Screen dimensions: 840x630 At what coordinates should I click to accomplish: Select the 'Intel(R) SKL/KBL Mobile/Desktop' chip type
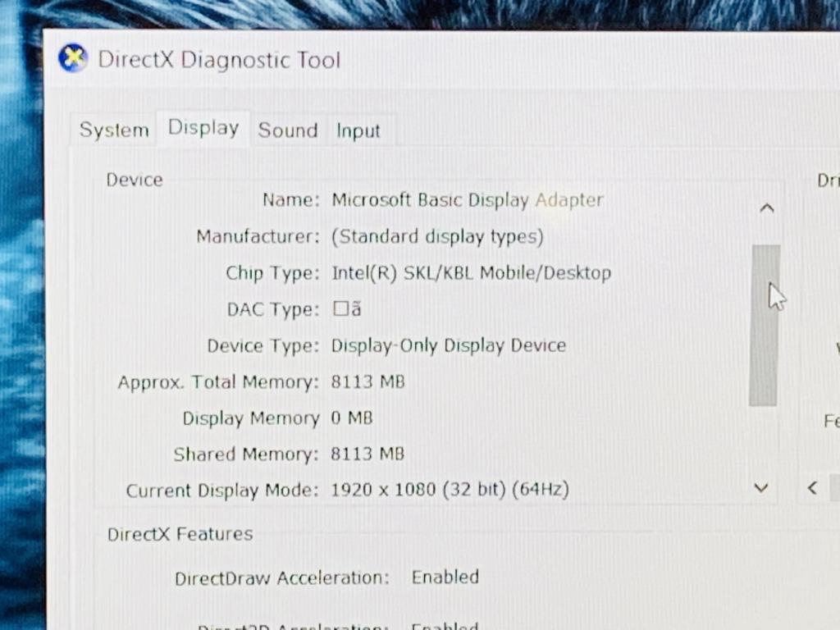472,272
